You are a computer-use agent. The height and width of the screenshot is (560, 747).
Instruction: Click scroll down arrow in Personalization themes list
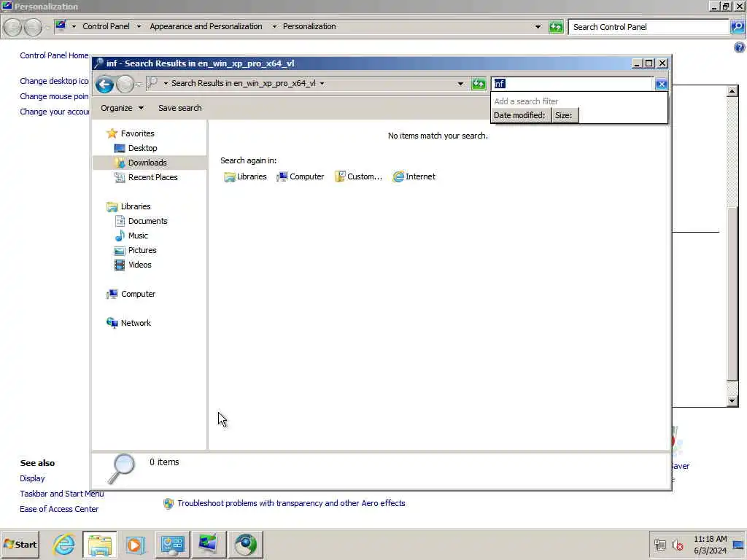click(732, 401)
